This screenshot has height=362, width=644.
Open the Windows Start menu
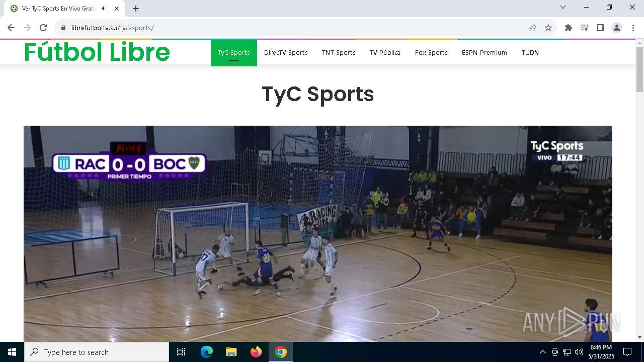click(12, 352)
